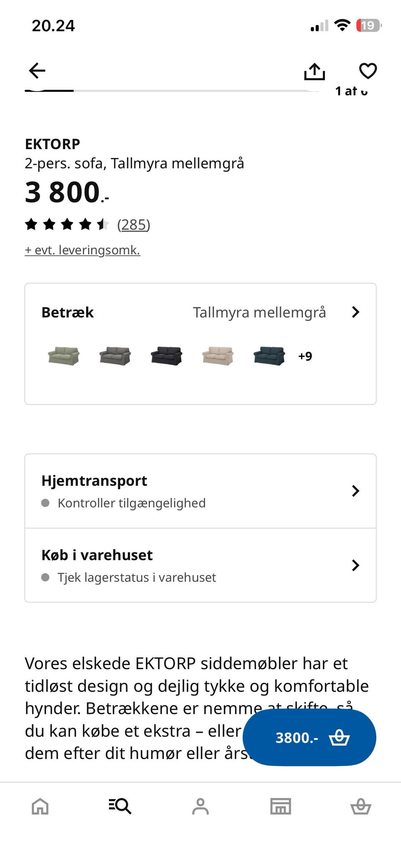
Task: Select the light green sofa cover
Action: 63,356
